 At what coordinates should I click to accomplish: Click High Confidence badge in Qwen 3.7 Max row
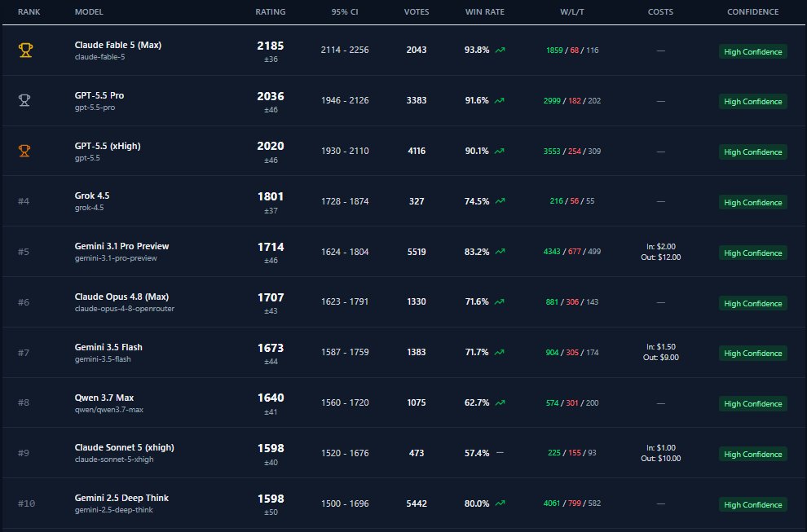[x=753, y=403]
